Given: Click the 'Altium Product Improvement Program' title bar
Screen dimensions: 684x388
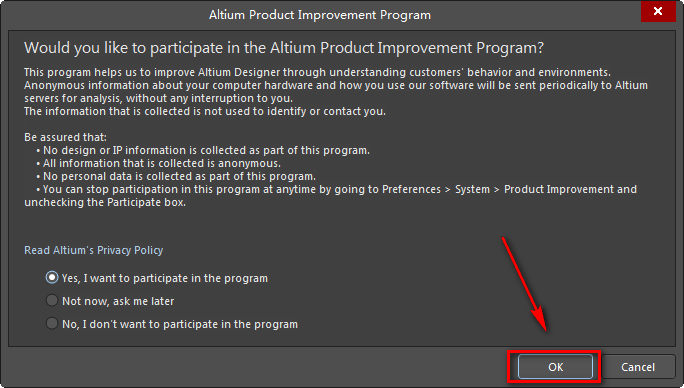Looking at the screenshot, I should click(x=320, y=15).
